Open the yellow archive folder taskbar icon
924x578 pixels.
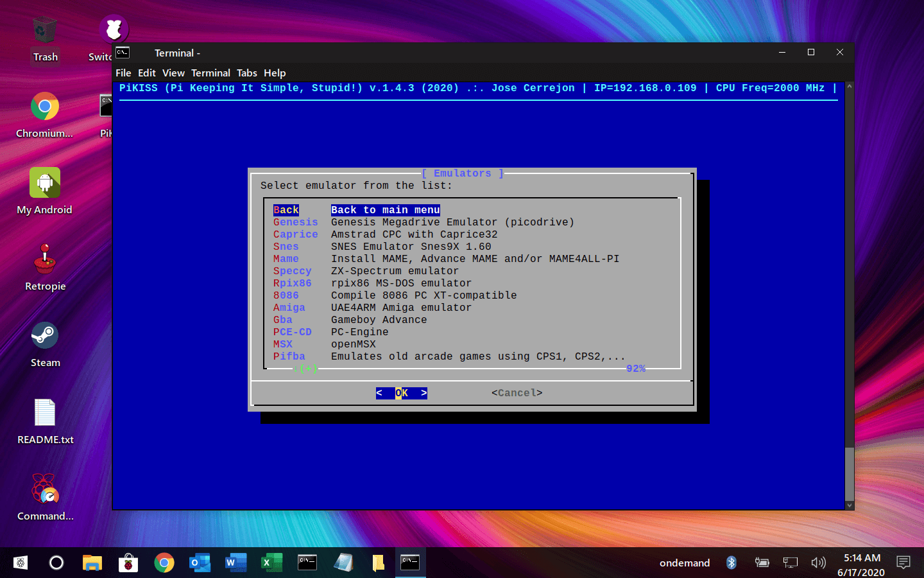point(379,563)
